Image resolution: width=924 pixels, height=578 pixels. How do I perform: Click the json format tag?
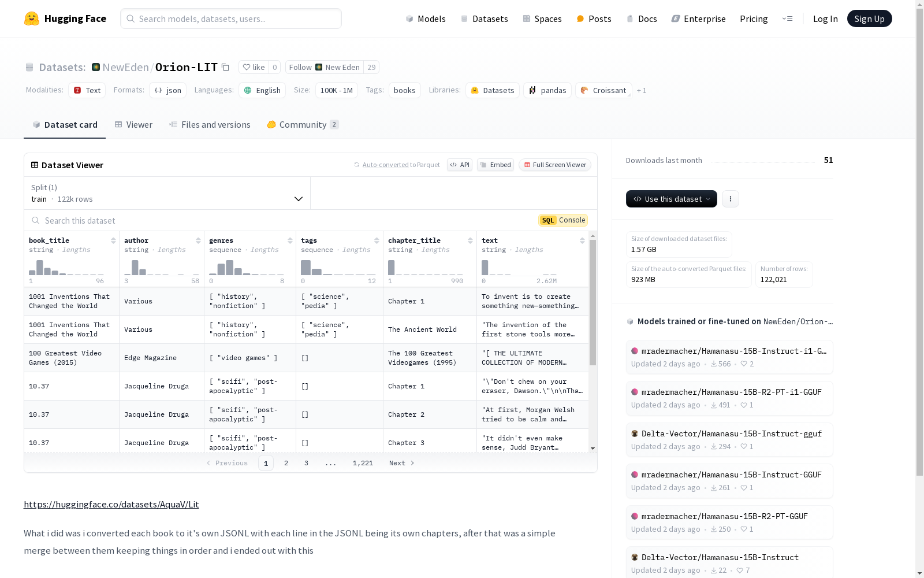tap(167, 91)
